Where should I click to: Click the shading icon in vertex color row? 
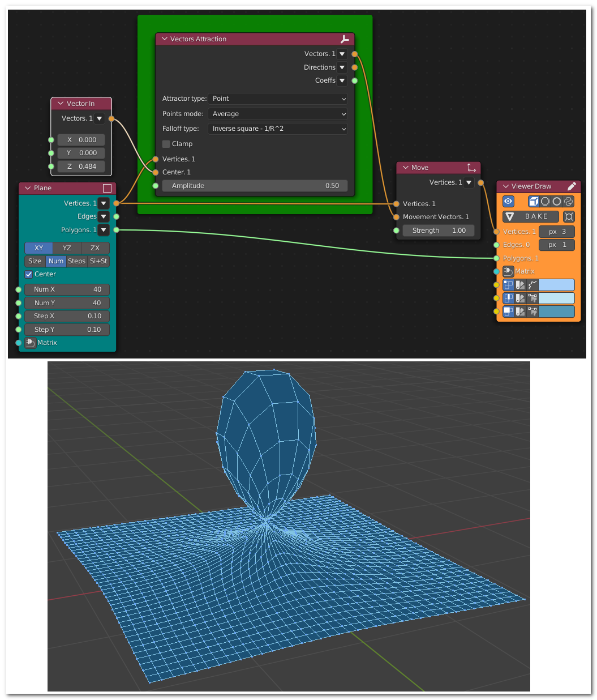pos(520,285)
